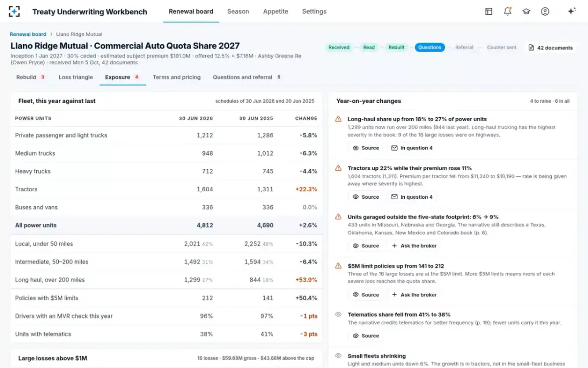Click the warning icon beside $5M limit policies
The width and height of the screenshot is (588, 368).
point(338,265)
